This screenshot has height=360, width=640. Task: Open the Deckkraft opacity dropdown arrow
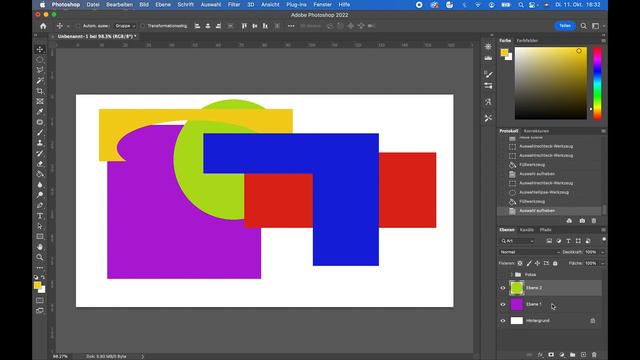click(x=602, y=252)
